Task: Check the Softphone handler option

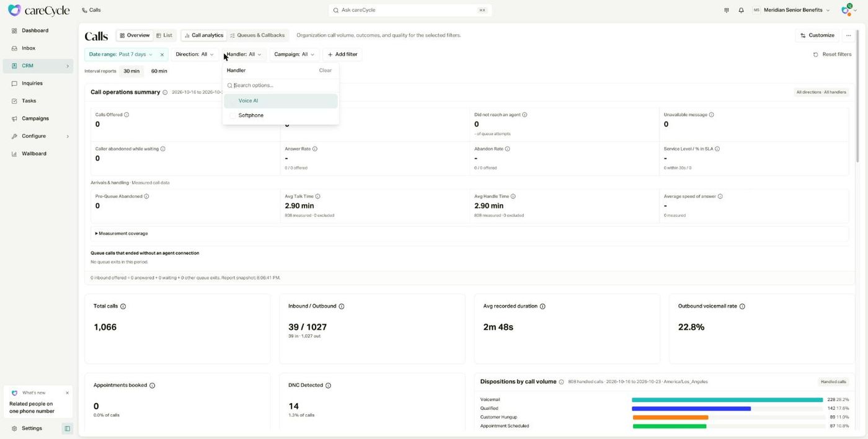Action: point(233,115)
